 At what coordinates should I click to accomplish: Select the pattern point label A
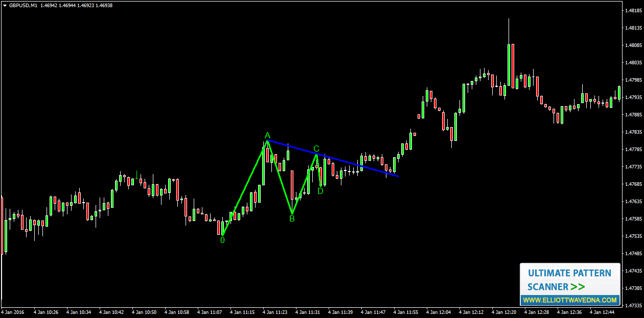tap(267, 135)
